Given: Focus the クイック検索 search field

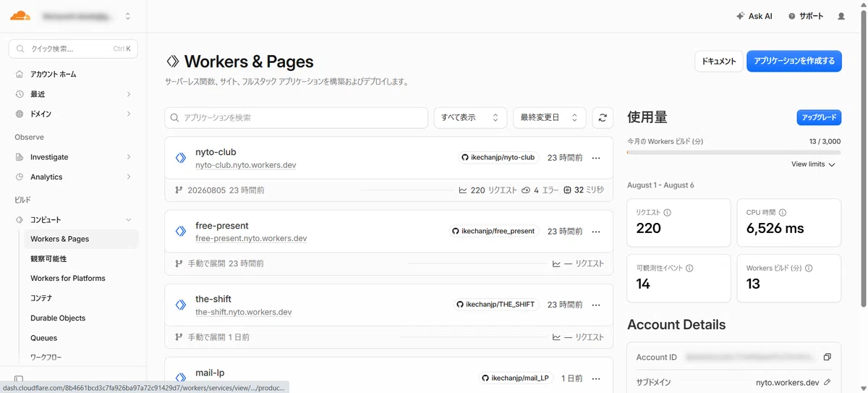Looking at the screenshot, I should (73, 49).
